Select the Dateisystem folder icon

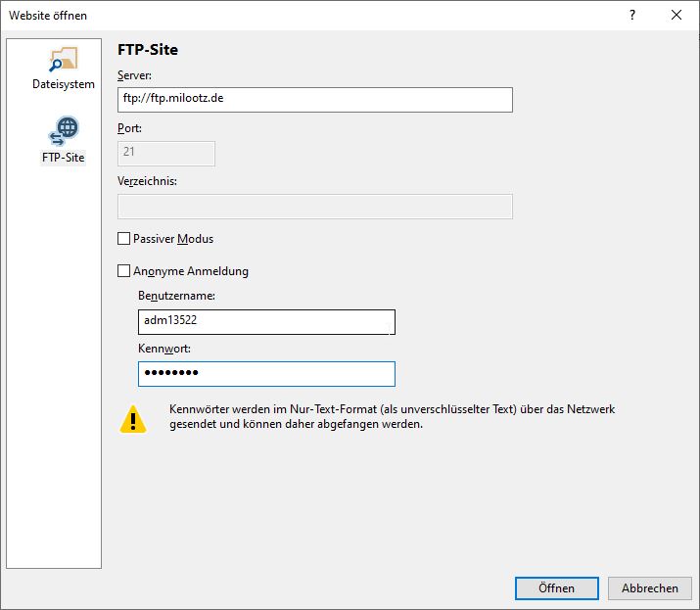click(63, 59)
